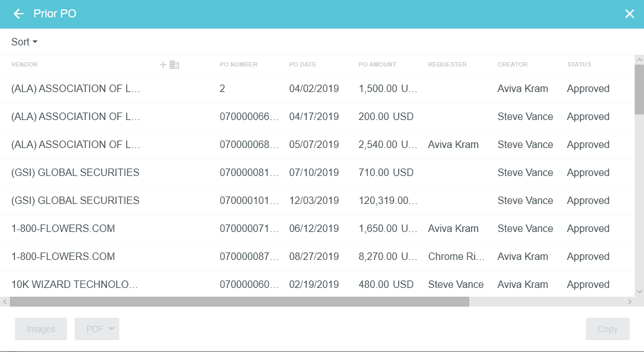
Task: Click the Status column header
Action: tap(579, 65)
